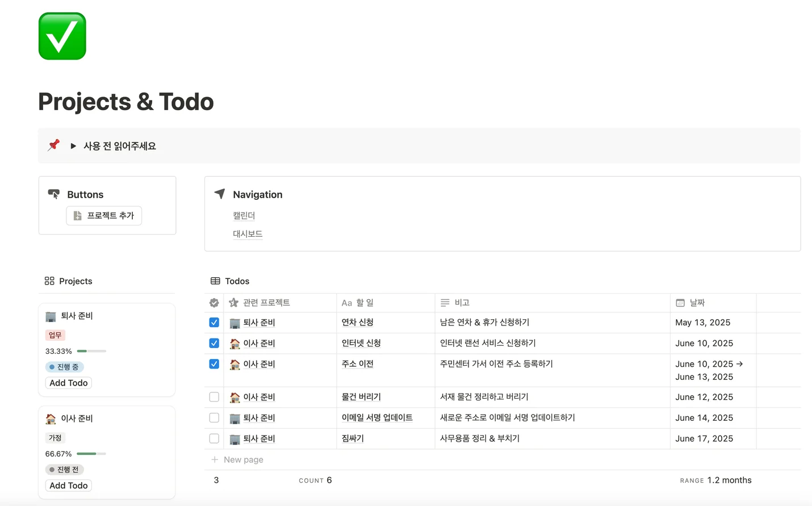Click the calendar icon in the 날짜 column header
The width and height of the screenshot is (812, 506).
click(x=680, y=302)
